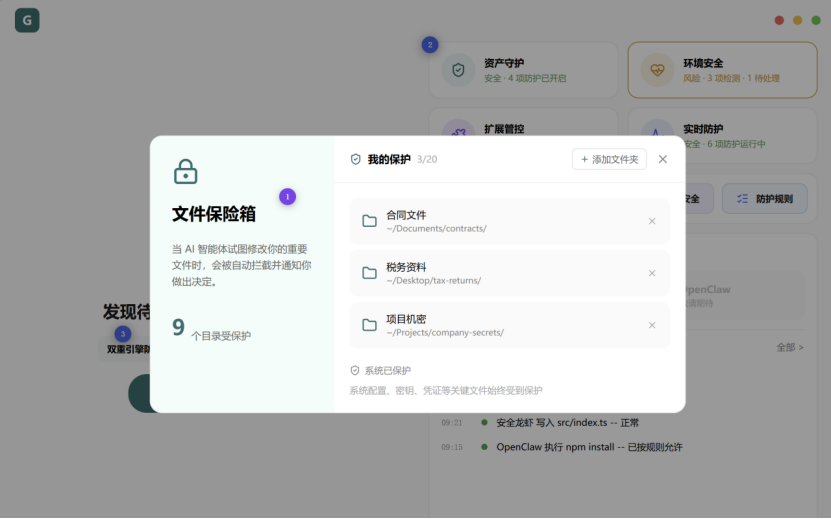Close the 文件保险箱 dialog
831x519 pixels.
662,159
